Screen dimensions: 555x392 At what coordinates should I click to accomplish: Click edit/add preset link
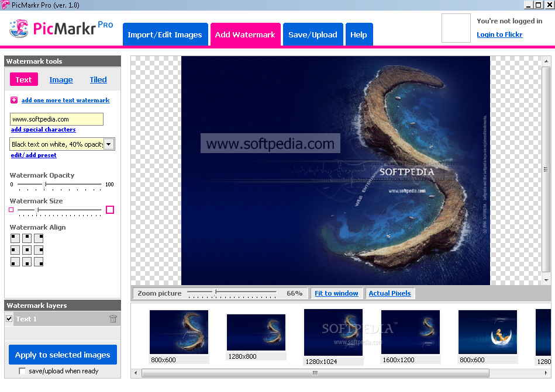pos(33,155)
